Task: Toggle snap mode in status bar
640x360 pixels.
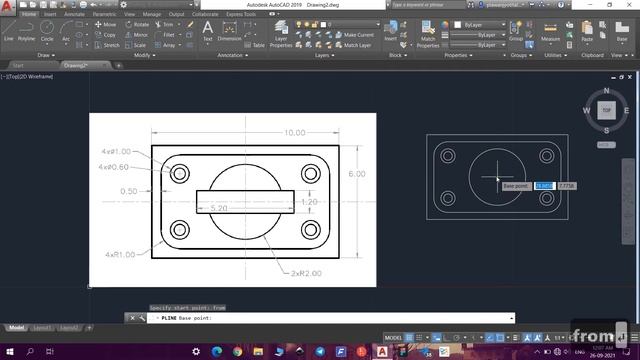Action: (419, 338)
